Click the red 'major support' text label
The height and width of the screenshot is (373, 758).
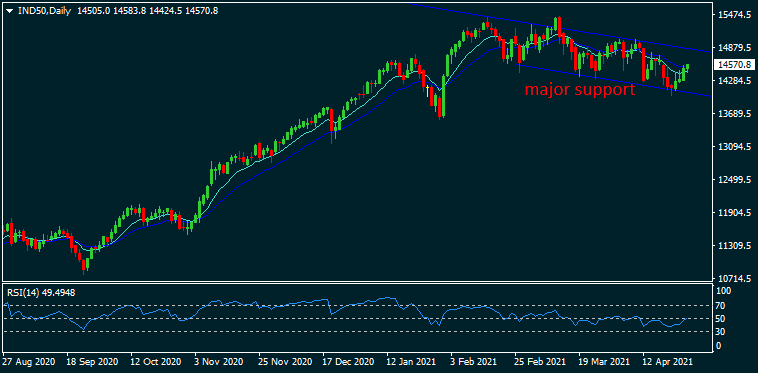pos(580,90)
